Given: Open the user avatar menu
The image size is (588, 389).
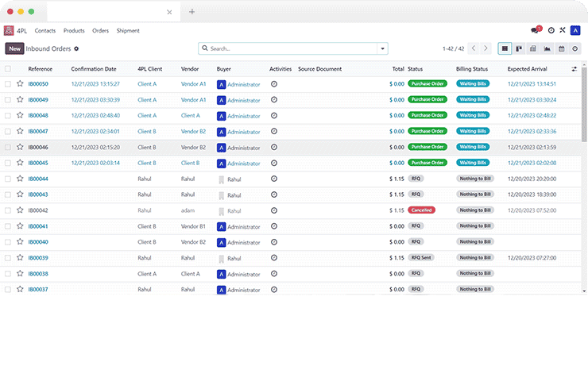Looking at the screenshot, I should [x=575, y=30].
